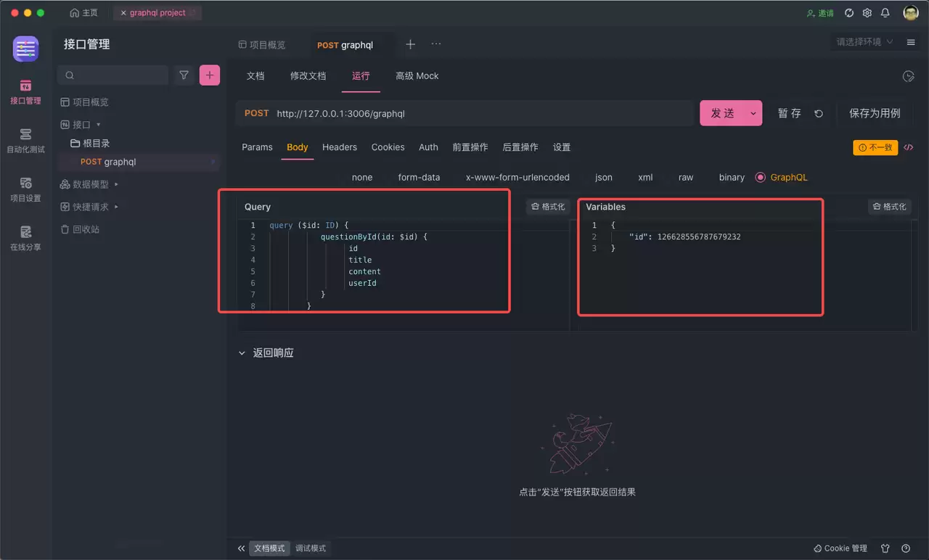Click the 邀请 invite link
Viewport: 929px width, 560px height.
[x=821, y=13]
